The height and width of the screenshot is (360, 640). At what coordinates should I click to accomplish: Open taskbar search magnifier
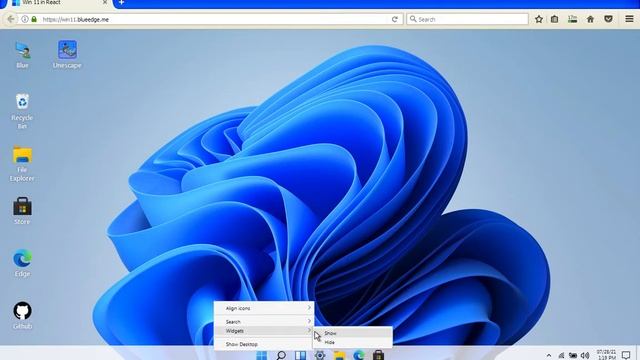pyautogui.click(x=281, y=355)
